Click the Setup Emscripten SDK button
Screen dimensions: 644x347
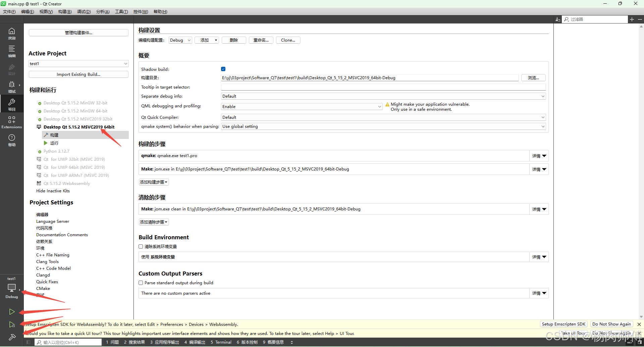tap(563, 324)
